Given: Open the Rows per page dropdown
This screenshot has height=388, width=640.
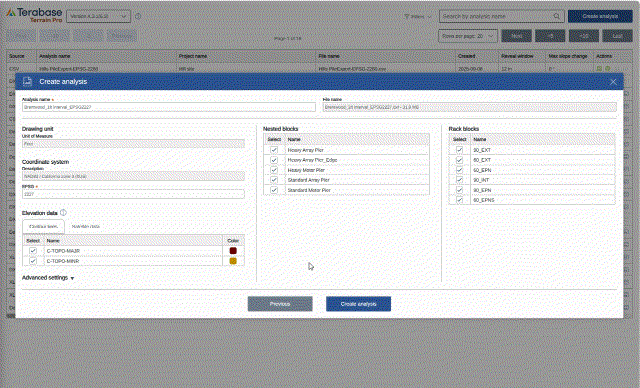Looking at the screenshot, I should 468,36.
